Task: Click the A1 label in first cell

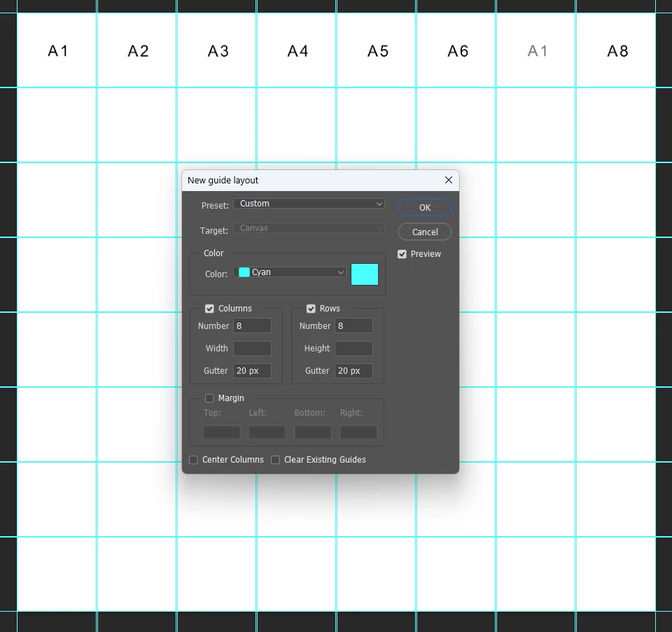Action: coord(58,51)
